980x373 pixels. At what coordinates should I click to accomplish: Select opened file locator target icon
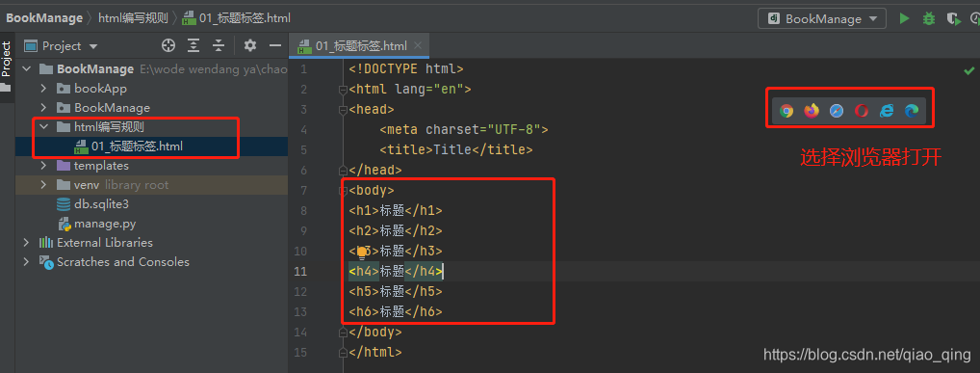(x=168, y=45)
